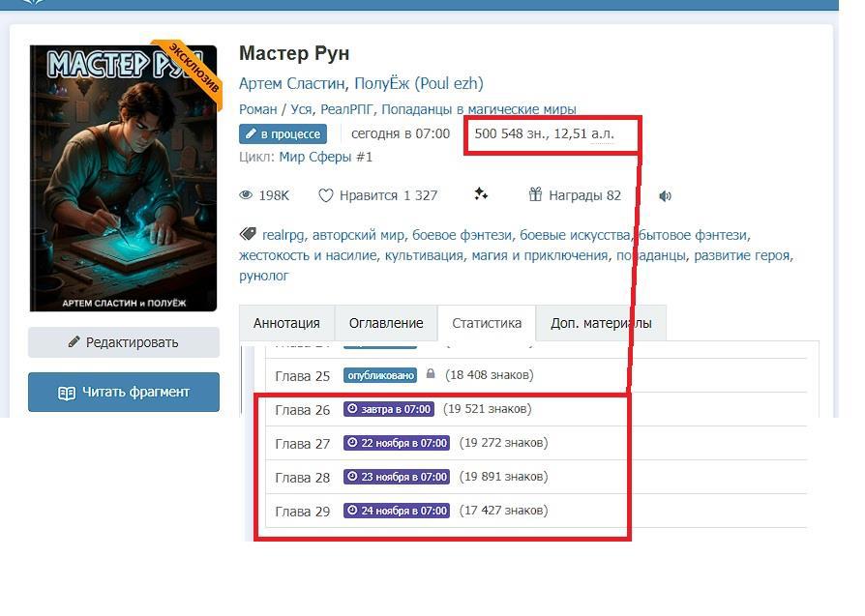Click the speaker audio icon

coord(666,195)
